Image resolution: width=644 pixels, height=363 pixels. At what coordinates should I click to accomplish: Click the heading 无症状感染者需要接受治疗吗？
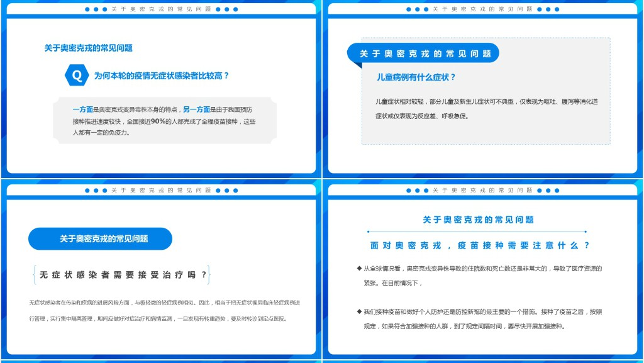tap(123, 275)
